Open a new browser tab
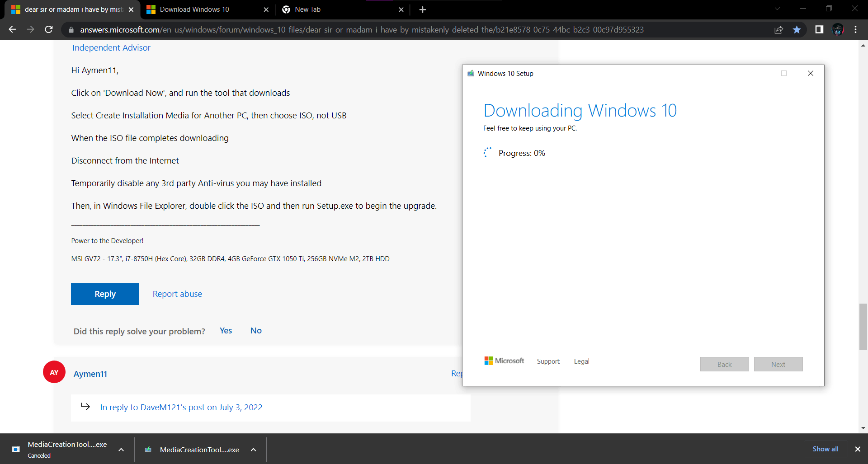This screenshot has height=464, width=868. tap(423, 9)
